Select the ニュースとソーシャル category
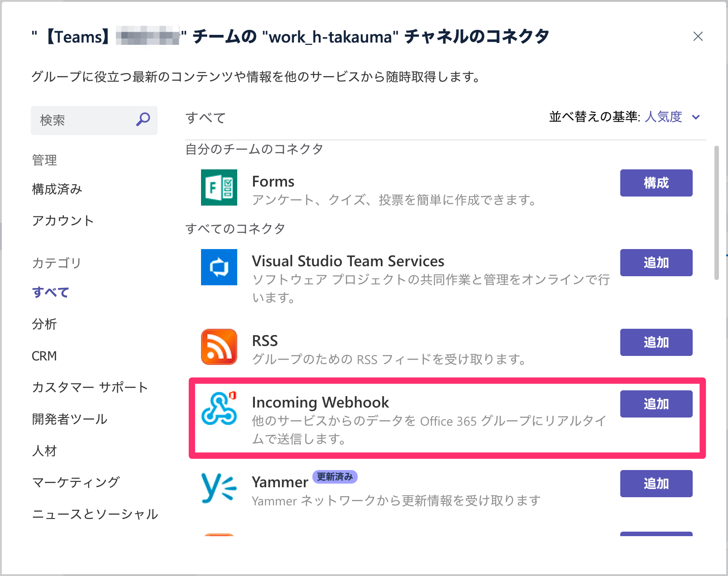 click(95, 514)
